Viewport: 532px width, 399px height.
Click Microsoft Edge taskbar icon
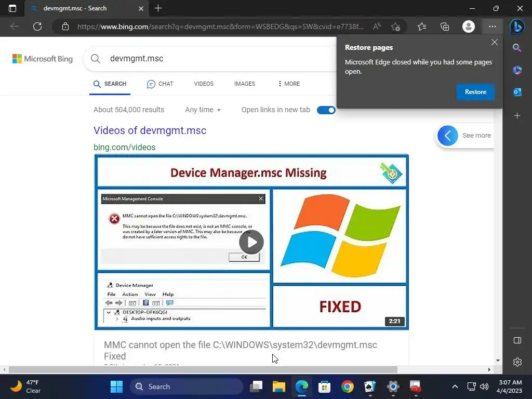click(x=302, y=387)
